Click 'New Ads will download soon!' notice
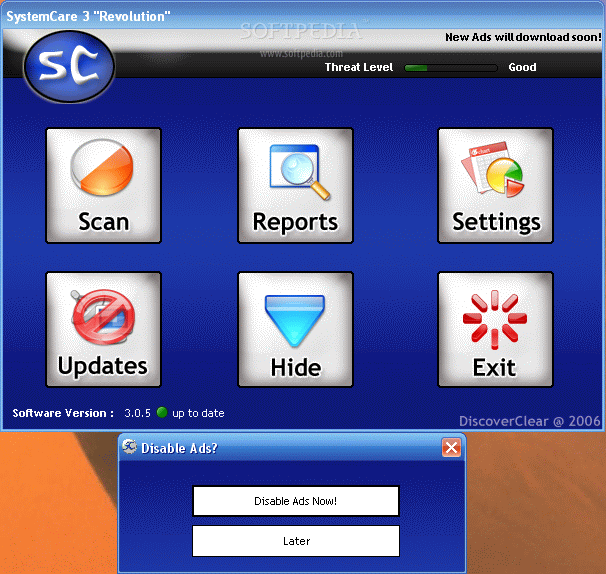606x574 pixels. (523, 37)
